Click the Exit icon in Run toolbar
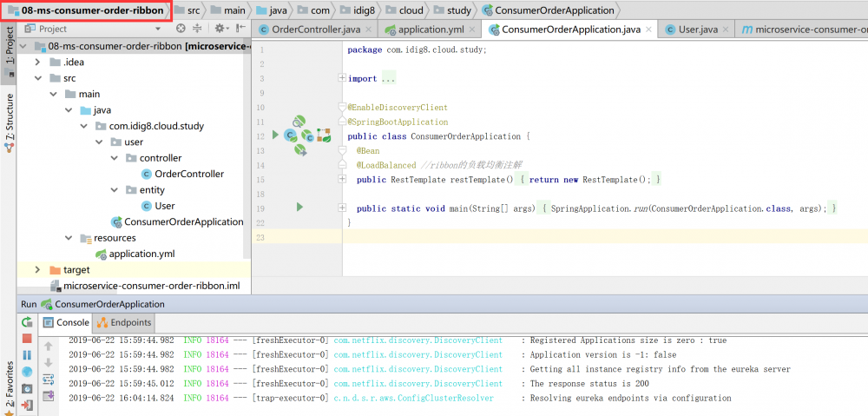Viewport: 868px width, 416px height. (27, 405)
